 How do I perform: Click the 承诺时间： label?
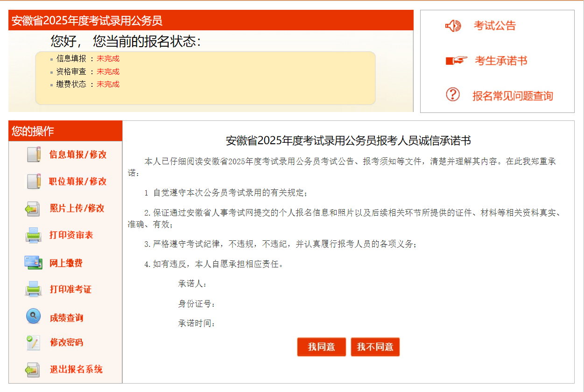pyautogui.click(x=197, y=323)
